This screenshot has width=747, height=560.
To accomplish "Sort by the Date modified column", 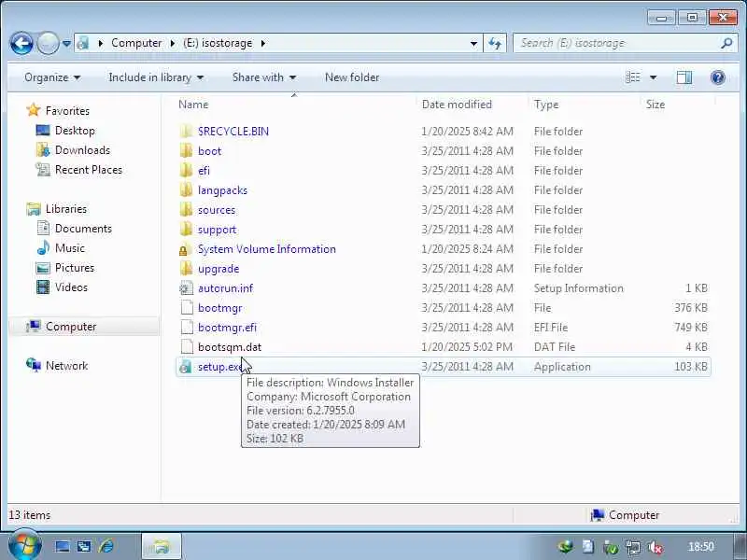I will pyautogui.click(x=457, y=105).
